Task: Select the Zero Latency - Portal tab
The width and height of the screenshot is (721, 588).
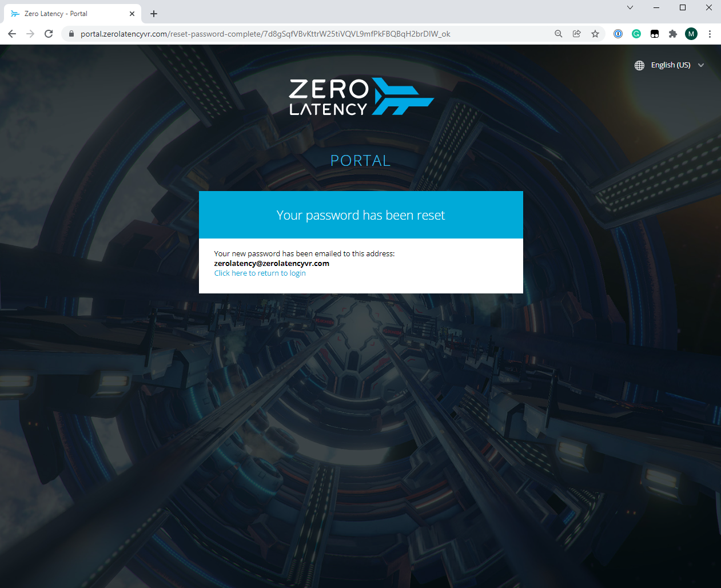Action: 73,14
